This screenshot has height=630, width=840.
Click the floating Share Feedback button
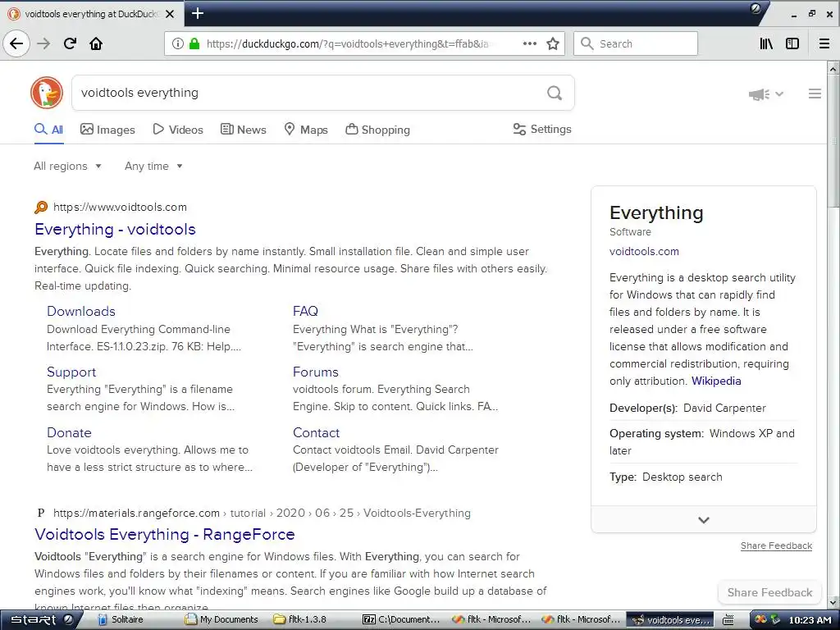tap(769, 592)
